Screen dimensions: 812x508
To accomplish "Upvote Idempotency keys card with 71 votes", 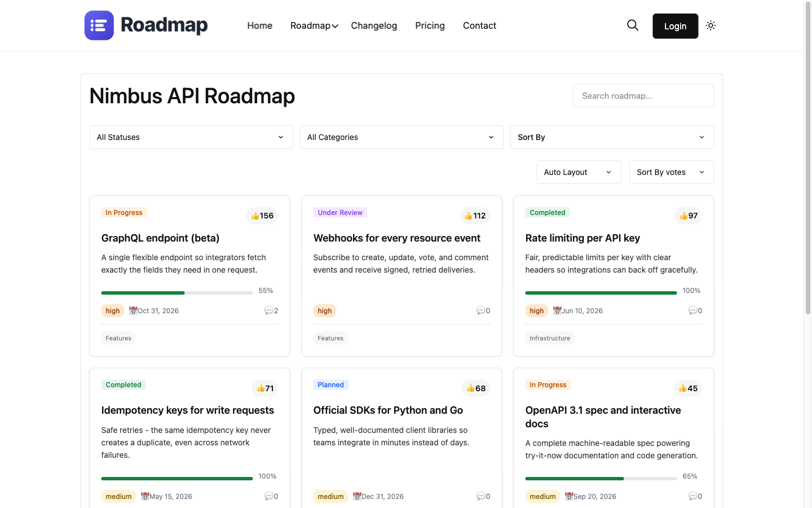I will coord(265,388).
